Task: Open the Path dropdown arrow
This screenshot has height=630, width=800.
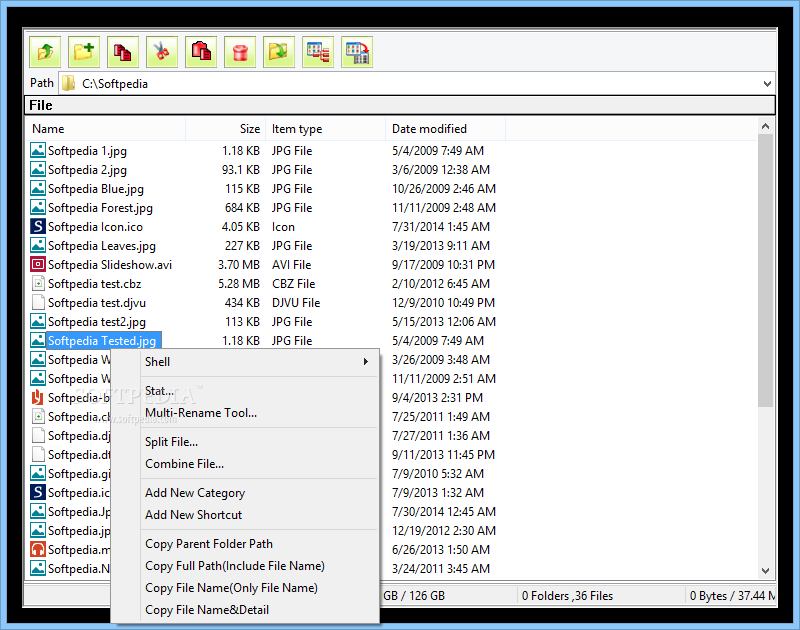Action: click(767, 84)
